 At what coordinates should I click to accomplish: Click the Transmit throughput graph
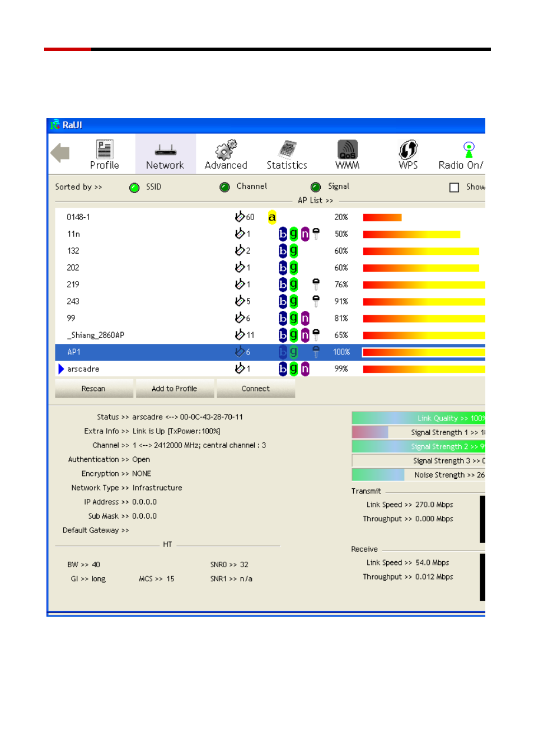click(x=483, y=519)
